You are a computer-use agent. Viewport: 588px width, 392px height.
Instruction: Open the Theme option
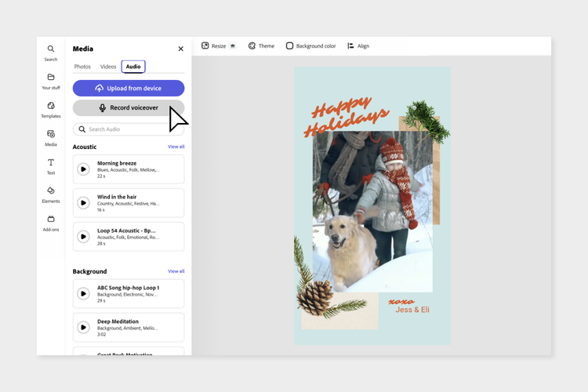pos(261,45)
